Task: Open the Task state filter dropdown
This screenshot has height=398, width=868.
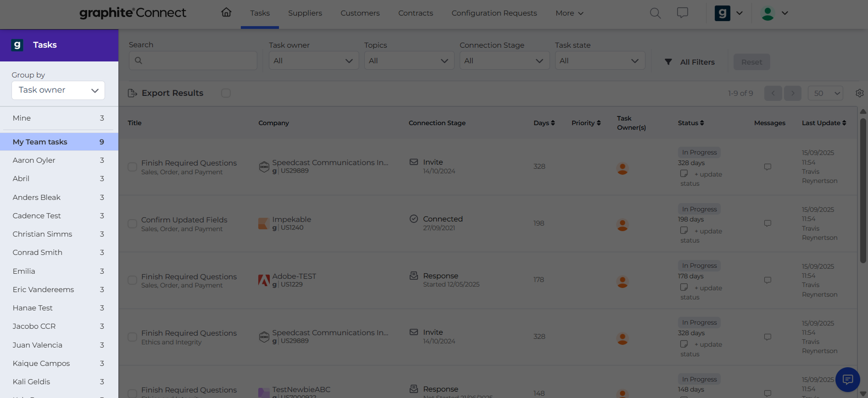Action: [x=600, y=61]
